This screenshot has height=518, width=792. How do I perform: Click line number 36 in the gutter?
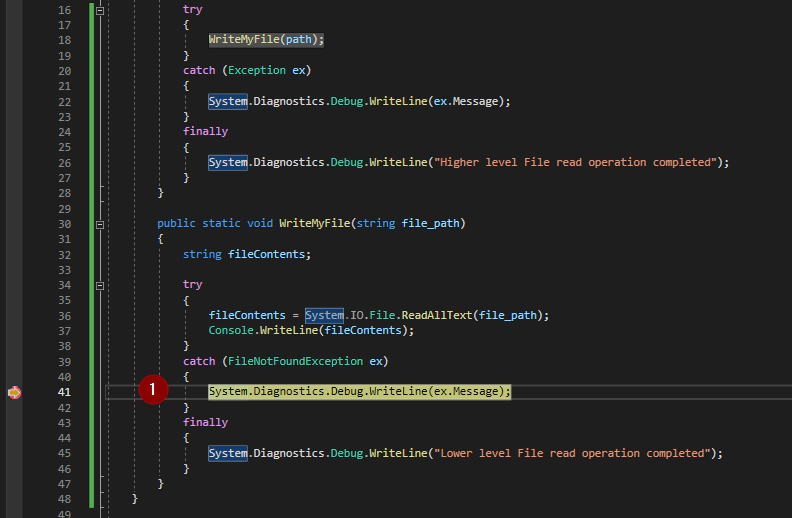click(x=65, y=316)
